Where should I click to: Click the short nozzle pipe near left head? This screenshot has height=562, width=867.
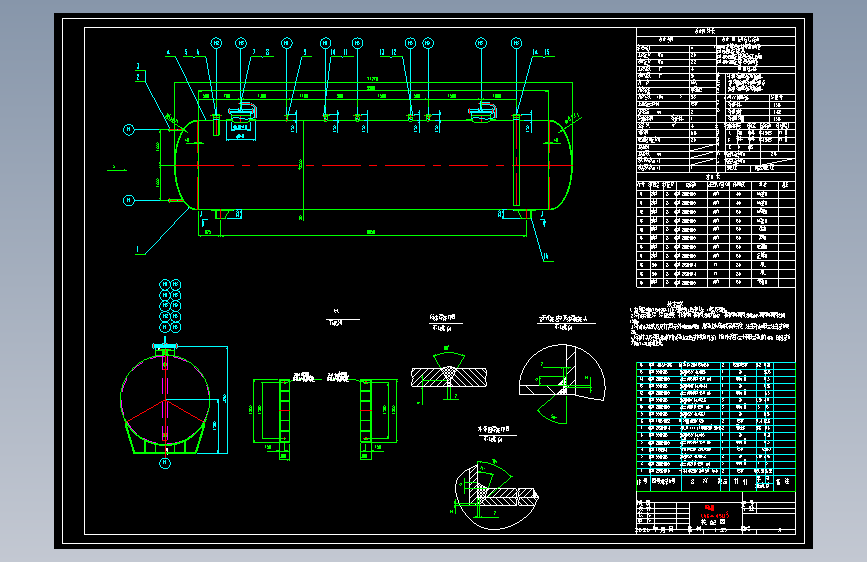(x=216, y=124)
